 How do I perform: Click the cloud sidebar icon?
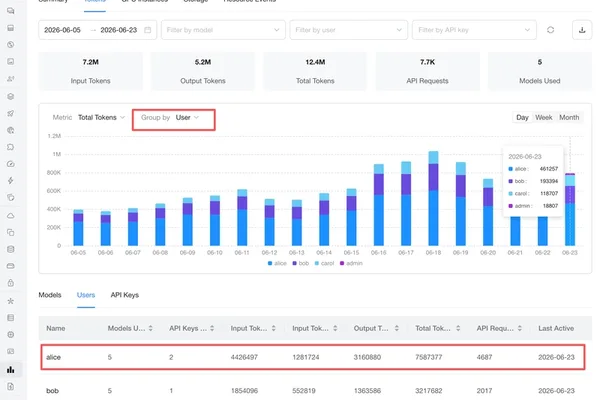pyautogui.click(x=11, y=216)
